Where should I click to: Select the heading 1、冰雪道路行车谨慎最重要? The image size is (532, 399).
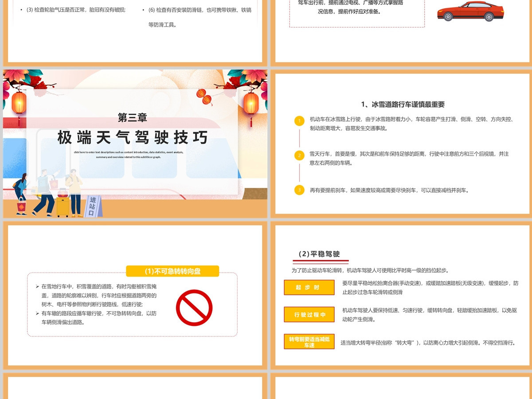pyautogui.click(x=403, y=105)
